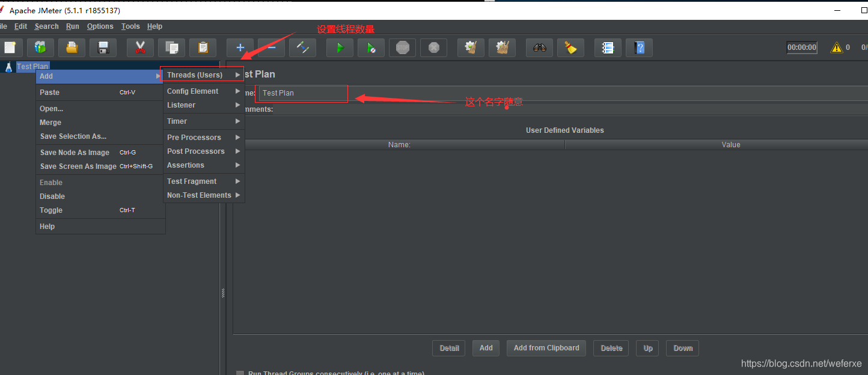Choose Save Node As Image
Image resolution: width=868 pixels, height=375 pixels.
pyautogui.click(x=100, y=153)
